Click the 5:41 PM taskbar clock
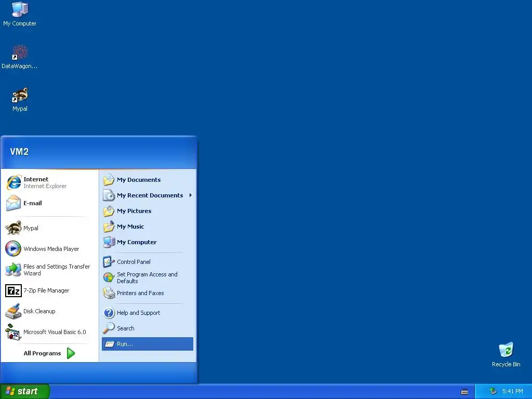 tap(513, 391)
